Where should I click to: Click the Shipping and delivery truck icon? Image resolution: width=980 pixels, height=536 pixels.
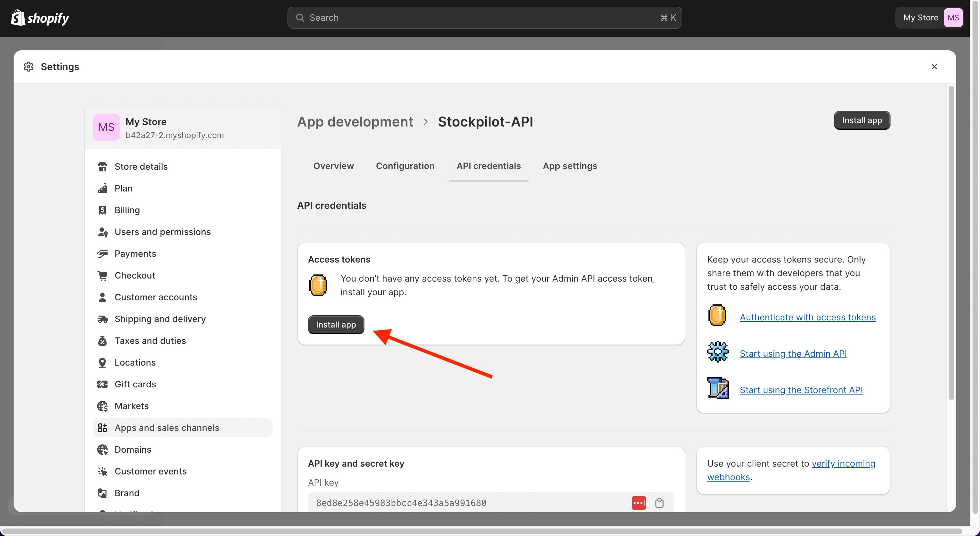click(x=102, y=319)
